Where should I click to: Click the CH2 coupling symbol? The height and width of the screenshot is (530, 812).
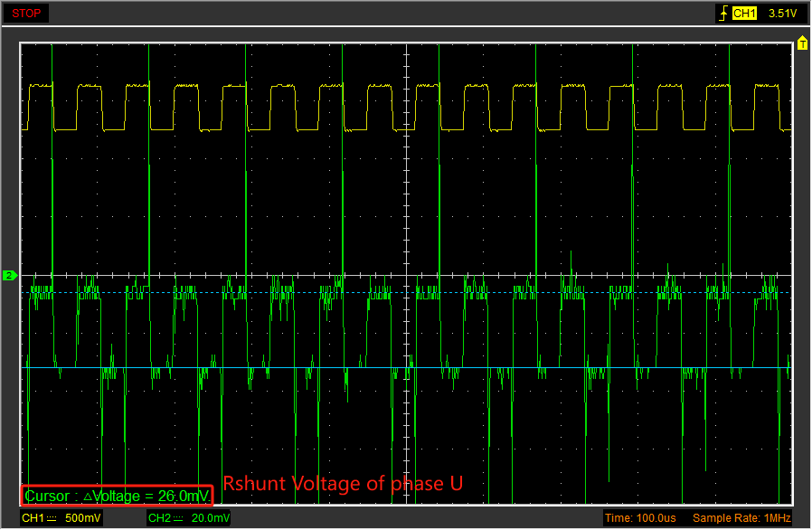[x=177, y=518]
